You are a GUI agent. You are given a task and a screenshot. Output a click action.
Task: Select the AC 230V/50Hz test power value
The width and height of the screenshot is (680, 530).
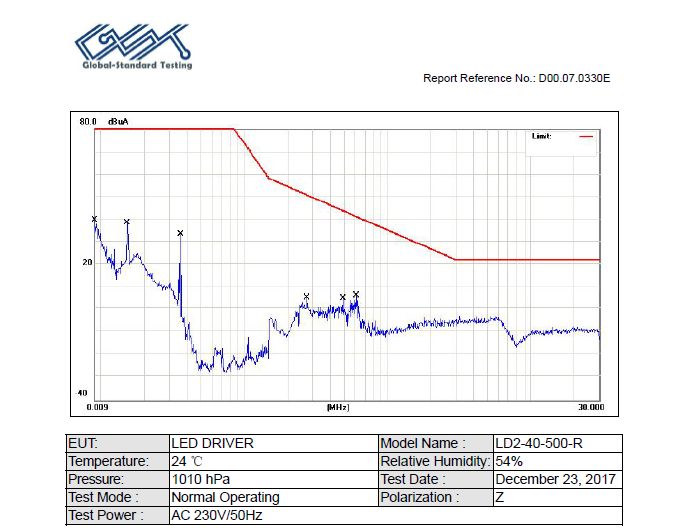click(x=216, y=515)
